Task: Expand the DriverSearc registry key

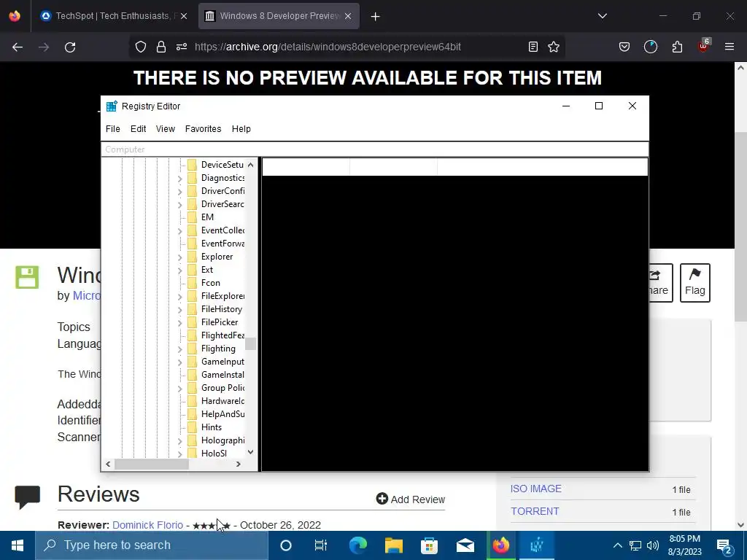Action: pyautogui.click(x=179, y=205)
